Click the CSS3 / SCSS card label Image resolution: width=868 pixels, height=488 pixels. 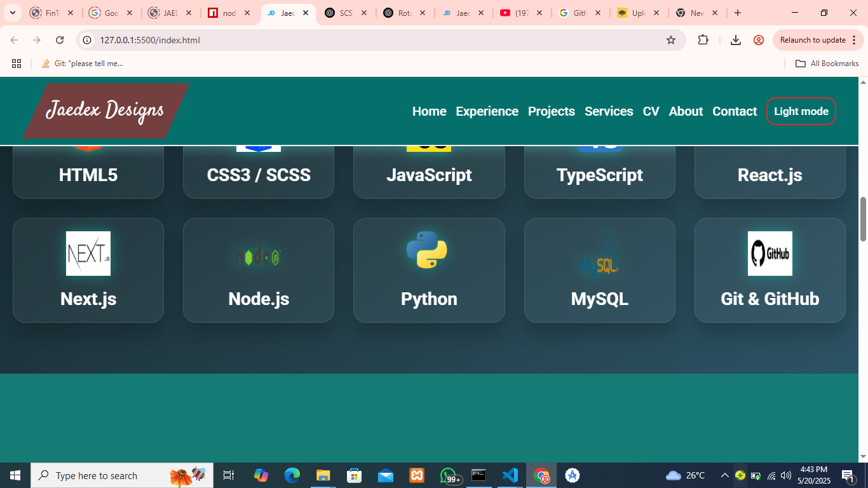[x=259, y=175]
